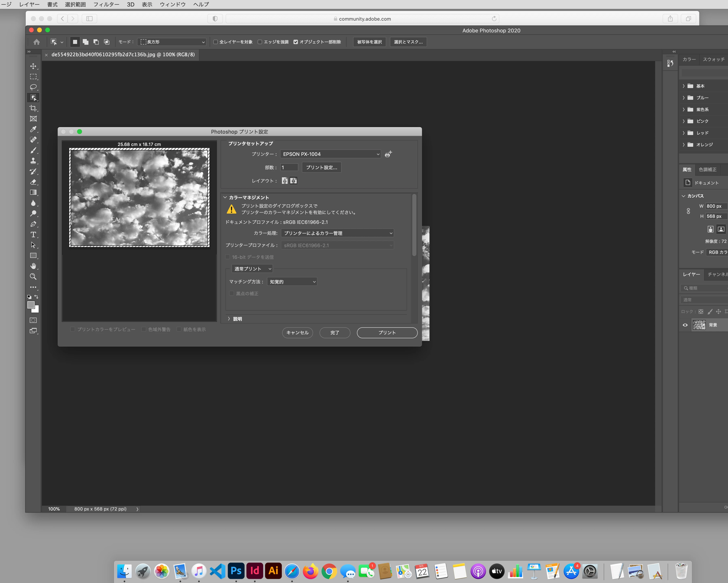This screenshot has width=728, height=583.
Task: Select the Horizontal Type tool
Action: tap(33, 235)
